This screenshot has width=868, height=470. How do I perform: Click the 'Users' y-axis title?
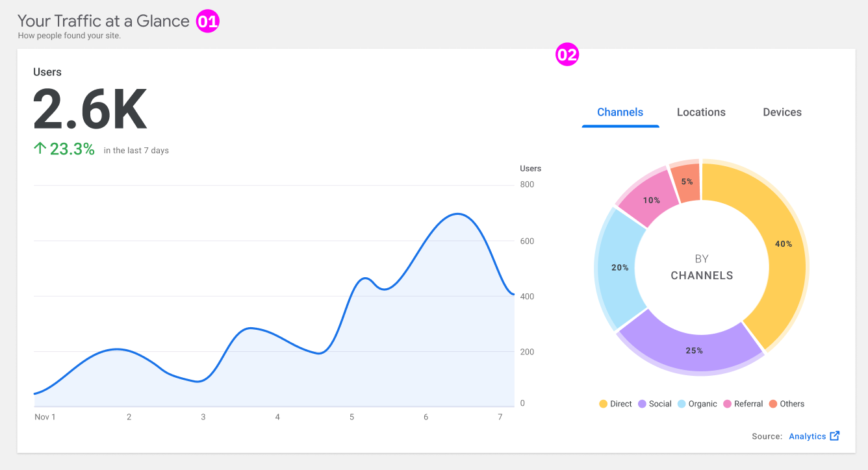[530, 169]
